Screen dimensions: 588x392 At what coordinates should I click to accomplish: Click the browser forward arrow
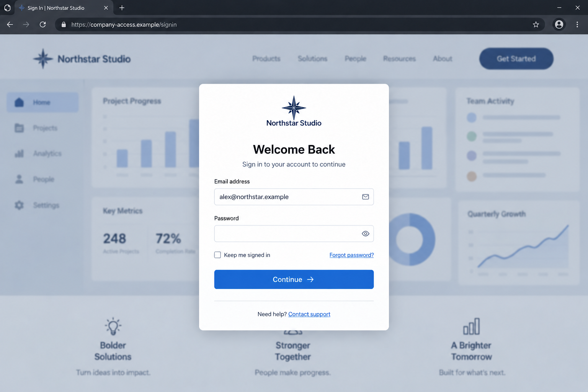(x=26, y=24)
